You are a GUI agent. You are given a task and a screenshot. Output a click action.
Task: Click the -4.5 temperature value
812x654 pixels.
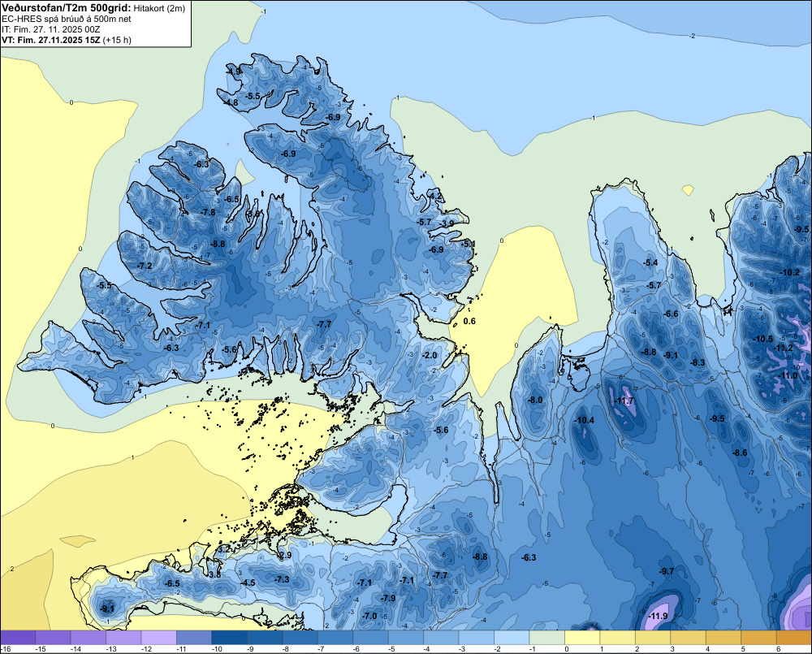click(x=248, y=583)
